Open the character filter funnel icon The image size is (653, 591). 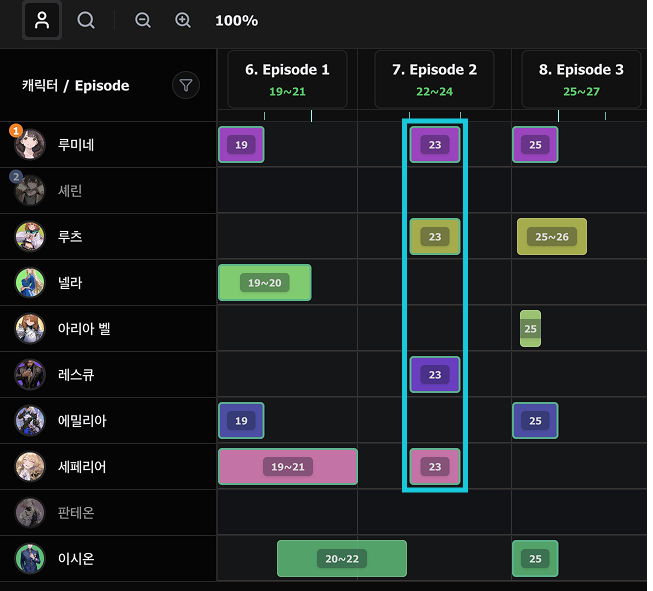tap(186, 85)
